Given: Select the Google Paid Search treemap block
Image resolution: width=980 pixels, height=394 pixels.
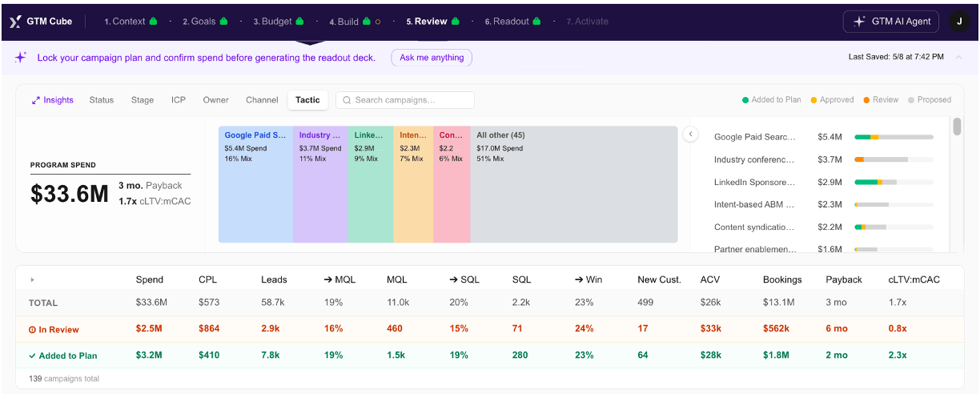Looking at the screenshot, I should 255,184.
